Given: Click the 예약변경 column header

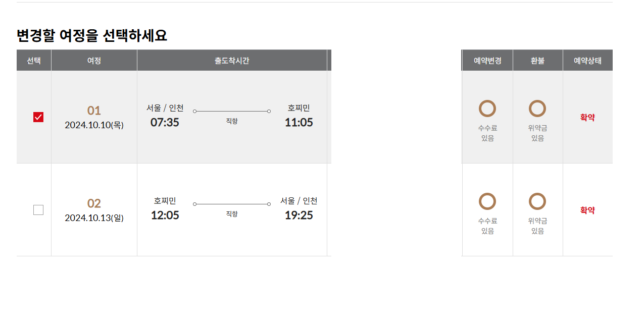Looking at the screenshot, I should [x=487, y=61].
